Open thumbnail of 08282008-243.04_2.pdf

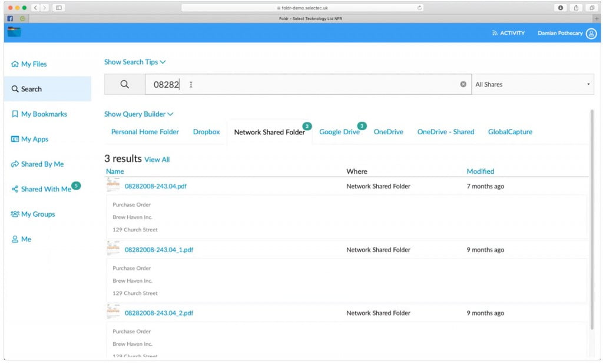point(113,312)
